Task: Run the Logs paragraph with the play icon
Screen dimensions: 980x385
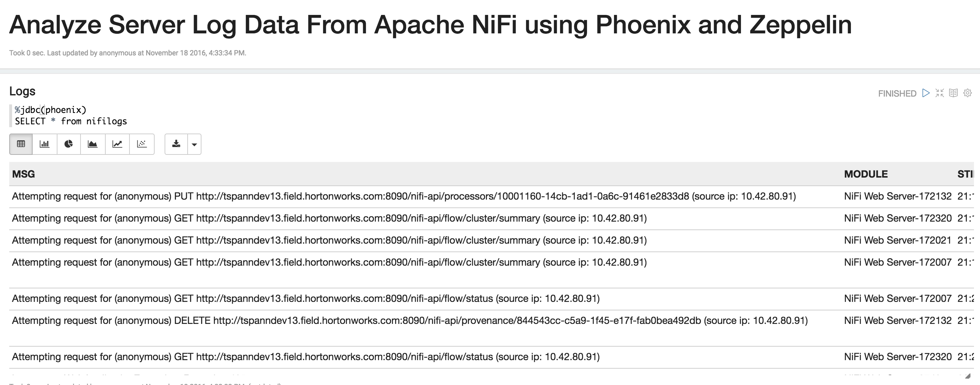Action: click(x=926, y=93)
